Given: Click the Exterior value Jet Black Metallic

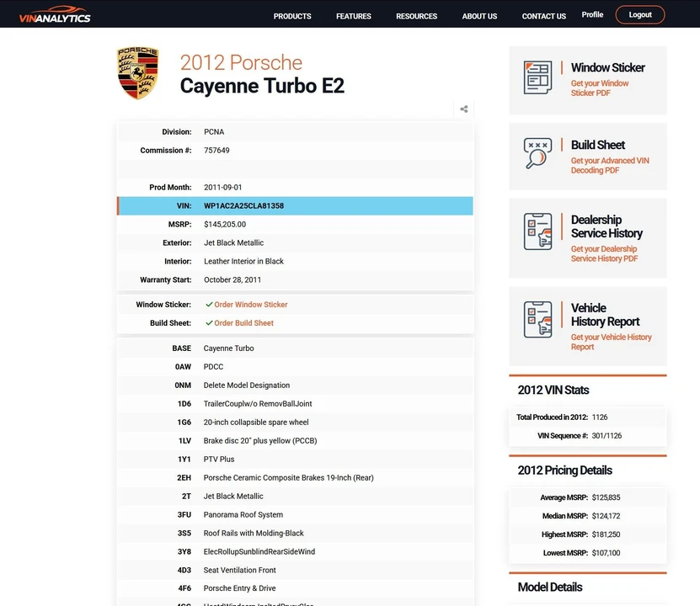Looking at the screenshot, I should pos(233,243).
